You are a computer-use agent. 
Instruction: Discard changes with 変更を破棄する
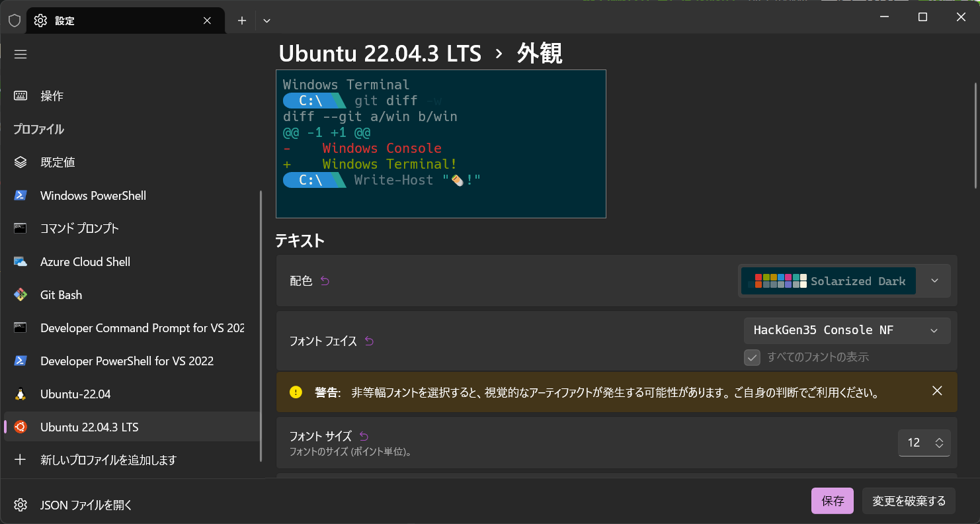click(x=909, y=501)
